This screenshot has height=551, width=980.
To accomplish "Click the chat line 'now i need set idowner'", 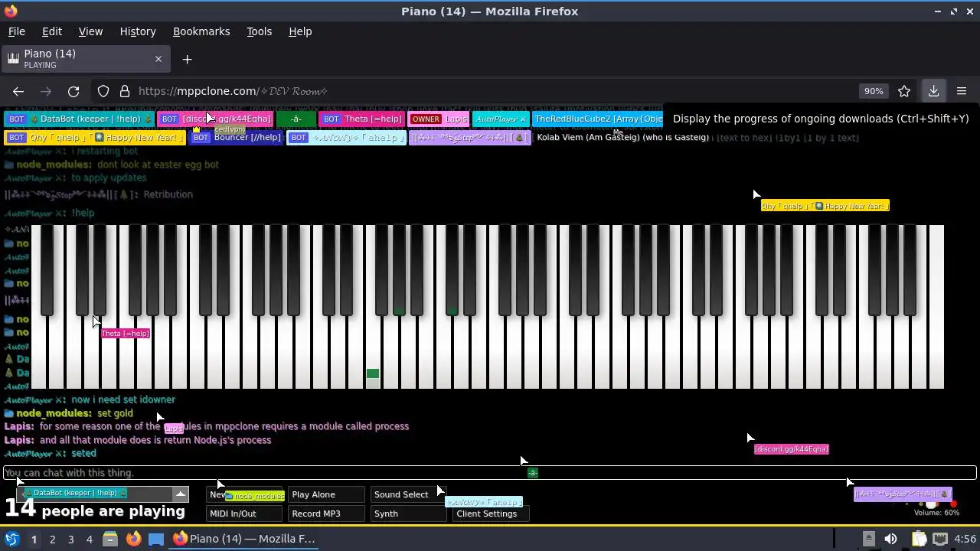I will pos(123,399).
